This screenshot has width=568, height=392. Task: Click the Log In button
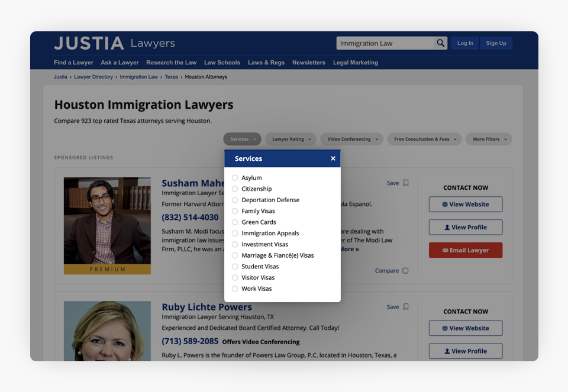[x=465, y=43]
